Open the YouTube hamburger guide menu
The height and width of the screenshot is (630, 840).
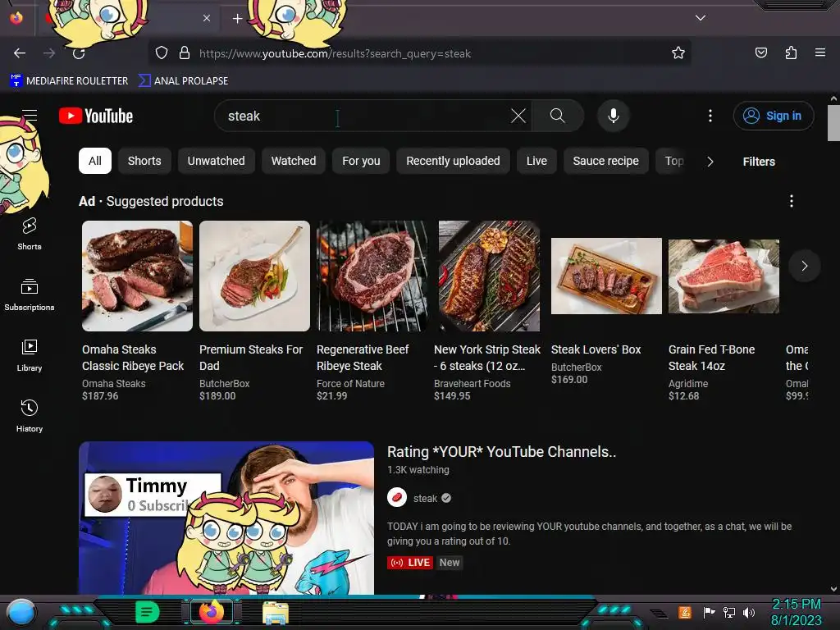[x=30, y=115]
